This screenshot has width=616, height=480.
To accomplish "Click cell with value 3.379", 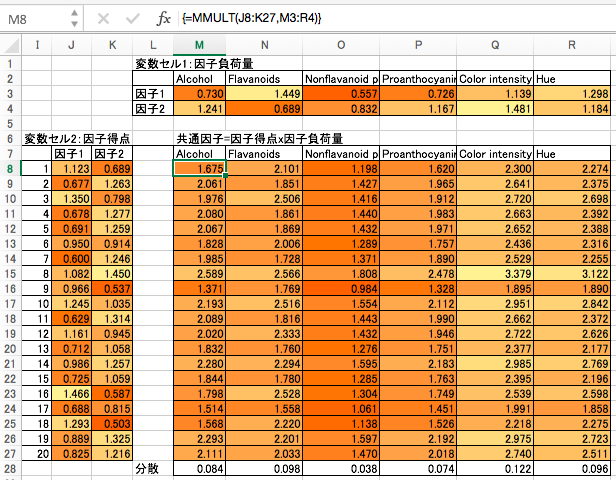I will (495, 274).
